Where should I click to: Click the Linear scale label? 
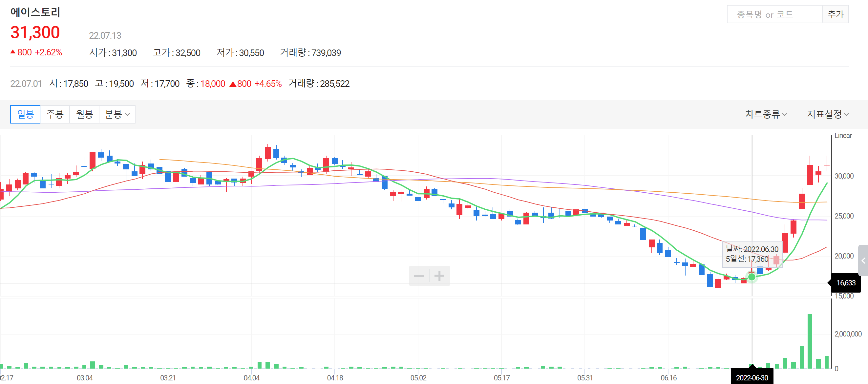pyautogui.click(x=843, y=136)
